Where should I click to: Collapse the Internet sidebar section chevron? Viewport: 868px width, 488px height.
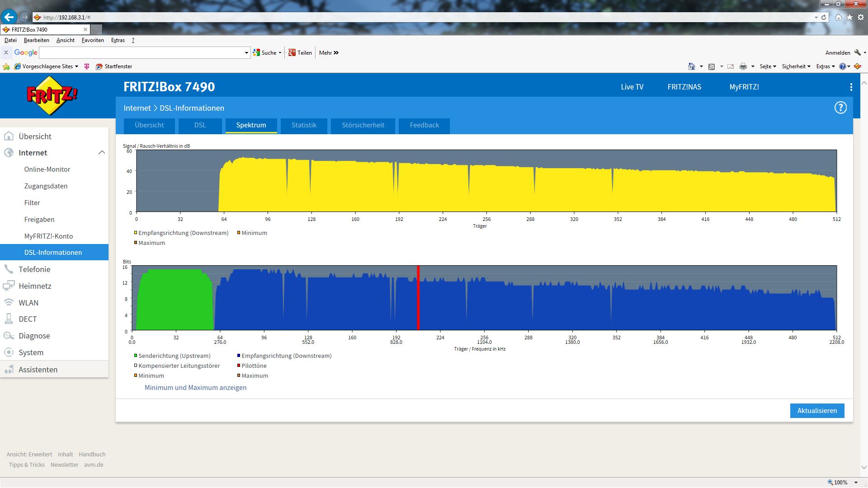point(102,153)
